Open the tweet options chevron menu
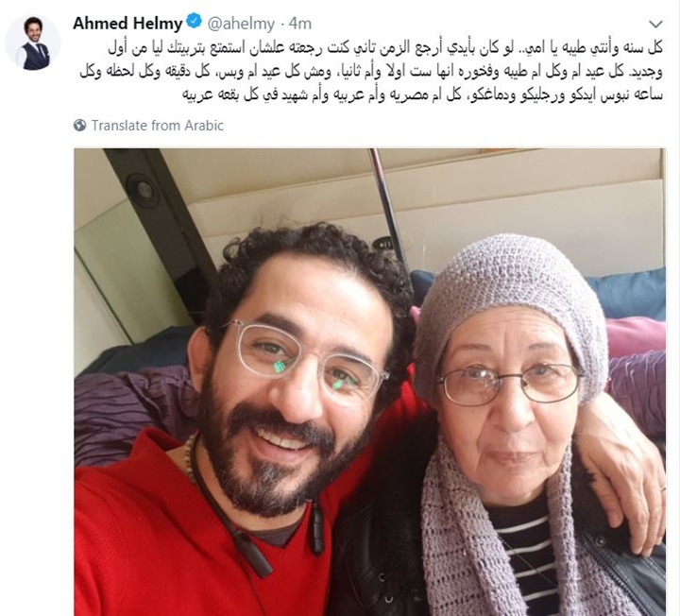680x616 pixels. [655, 24]
